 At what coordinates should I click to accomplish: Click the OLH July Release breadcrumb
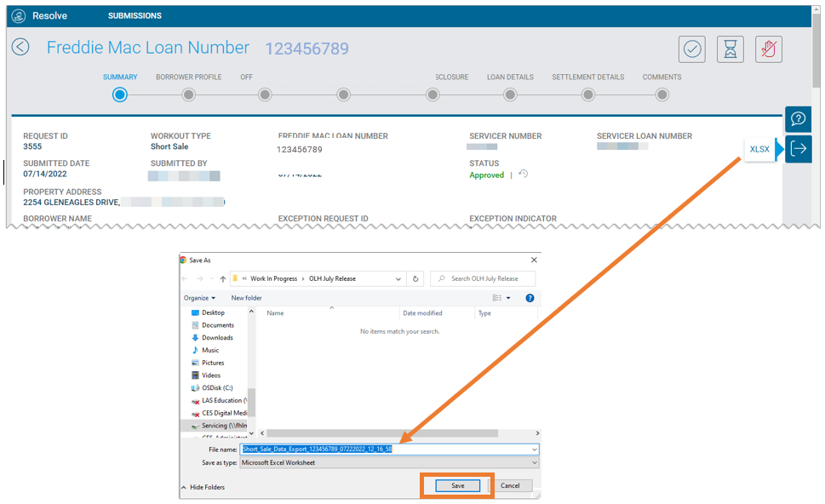point(332,279)
